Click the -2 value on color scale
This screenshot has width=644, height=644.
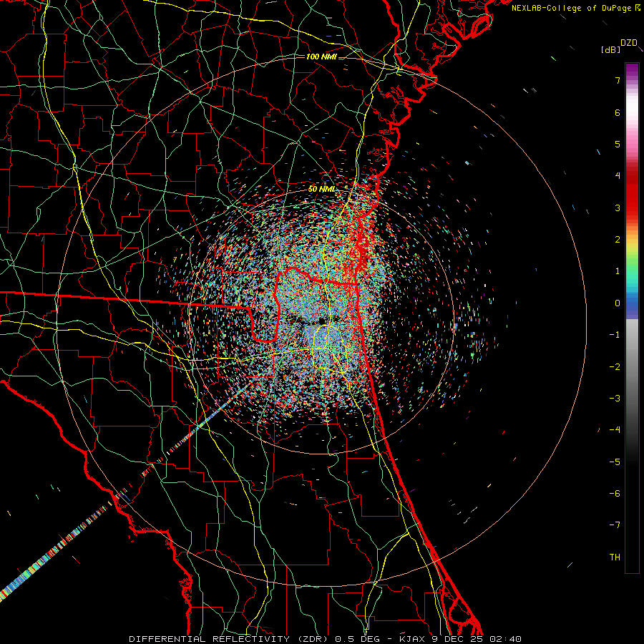615,367
